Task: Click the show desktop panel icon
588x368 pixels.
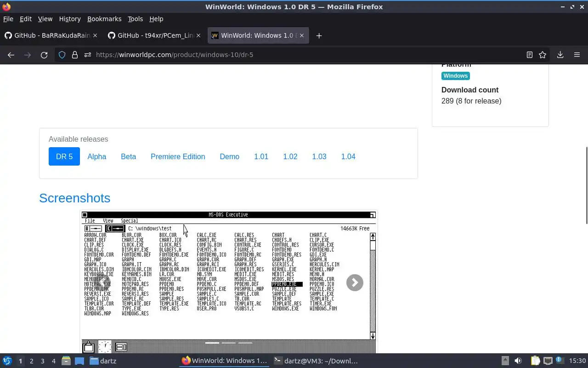Action: point(79,361)
